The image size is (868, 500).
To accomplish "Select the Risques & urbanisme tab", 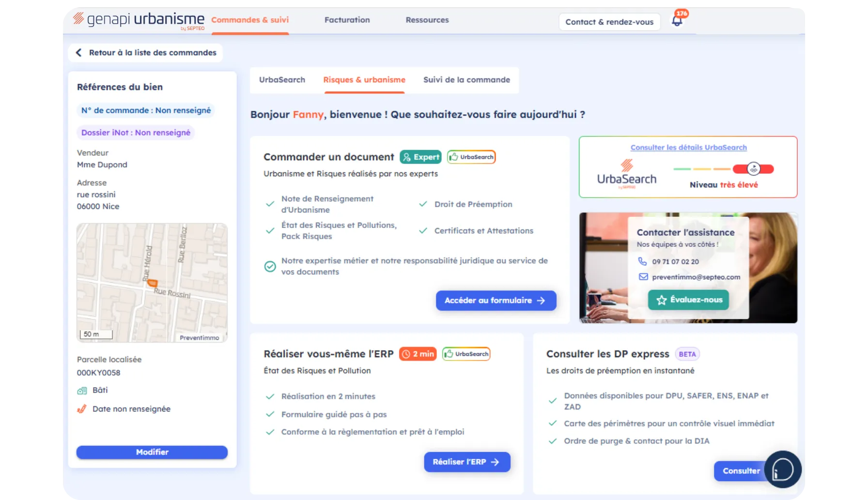I will tap(364, 80).
